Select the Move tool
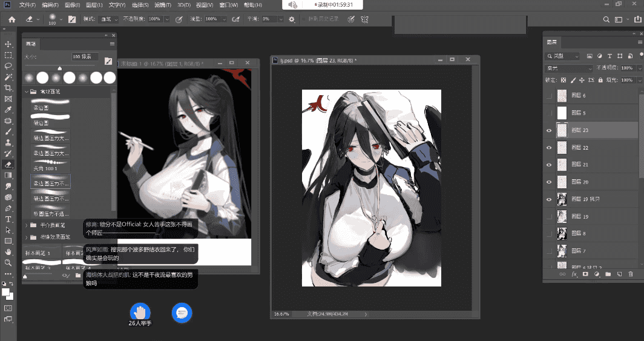Image resolution: width=644 pixels, height=341 pixels. tap(8, 44)
